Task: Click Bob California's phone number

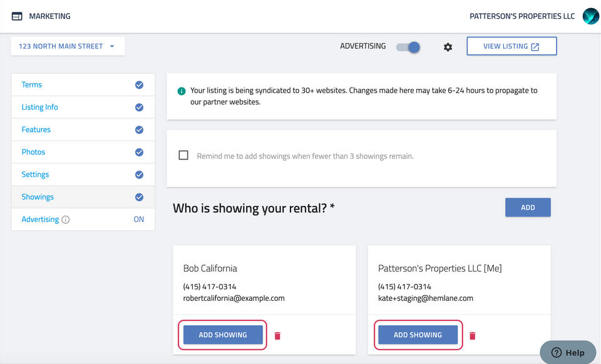Action: (x=210, y=286)
